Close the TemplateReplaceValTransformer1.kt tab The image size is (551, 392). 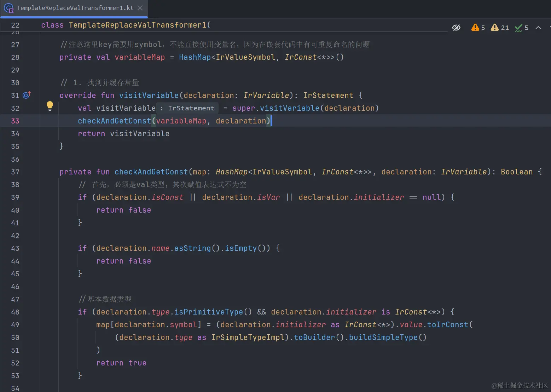point(140,8)
